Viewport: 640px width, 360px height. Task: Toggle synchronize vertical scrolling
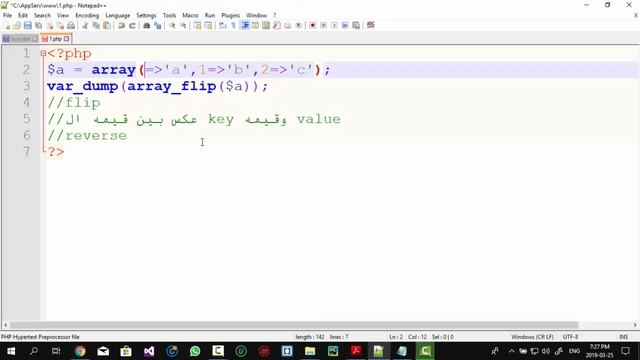pyautogui.click(x=198, y=26)
